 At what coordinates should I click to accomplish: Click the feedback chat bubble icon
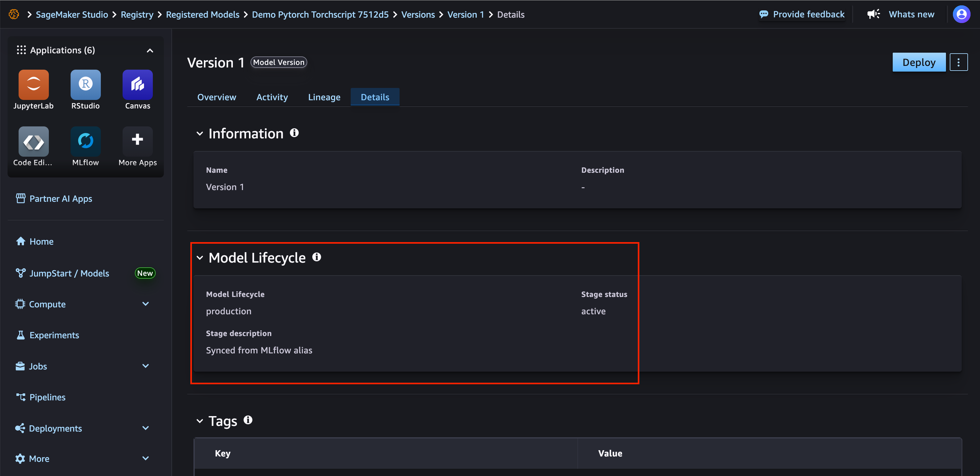pos(764,15)
